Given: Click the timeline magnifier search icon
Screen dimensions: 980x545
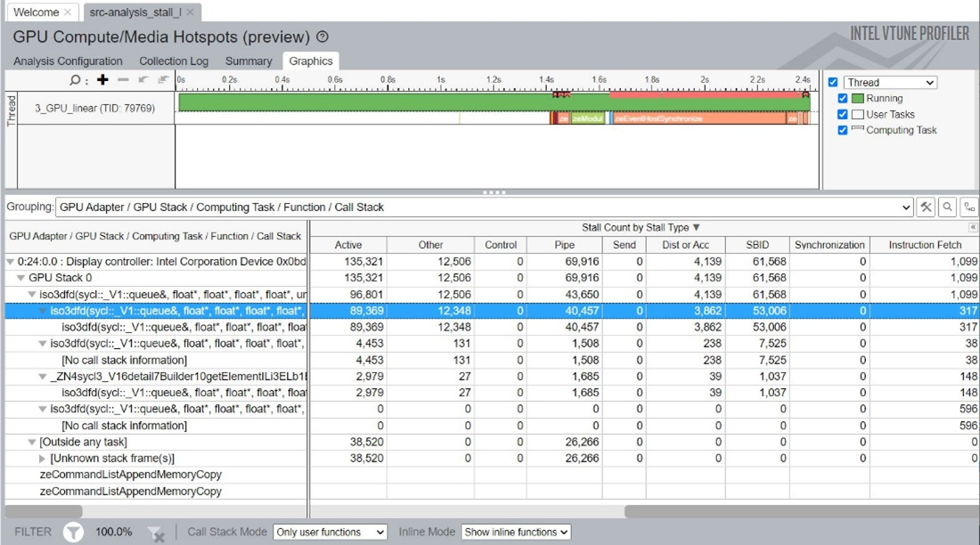Looking at the screenshot, I should (x=76, y=80).
